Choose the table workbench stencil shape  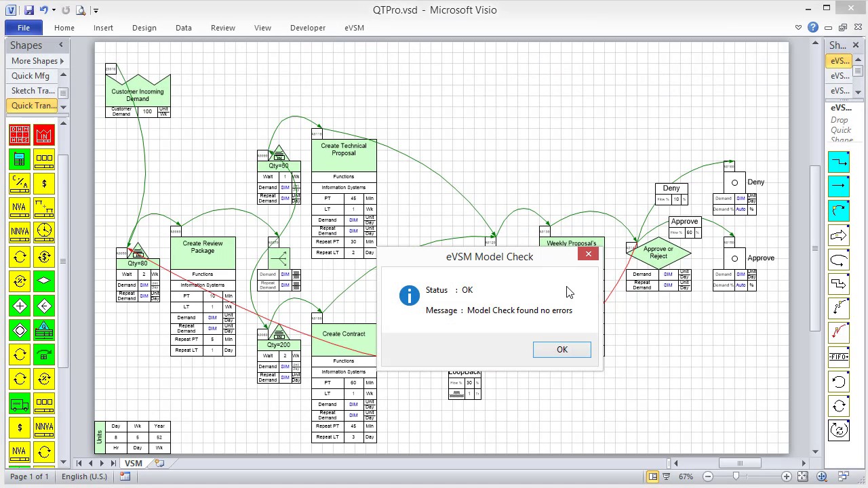(44, 207)
